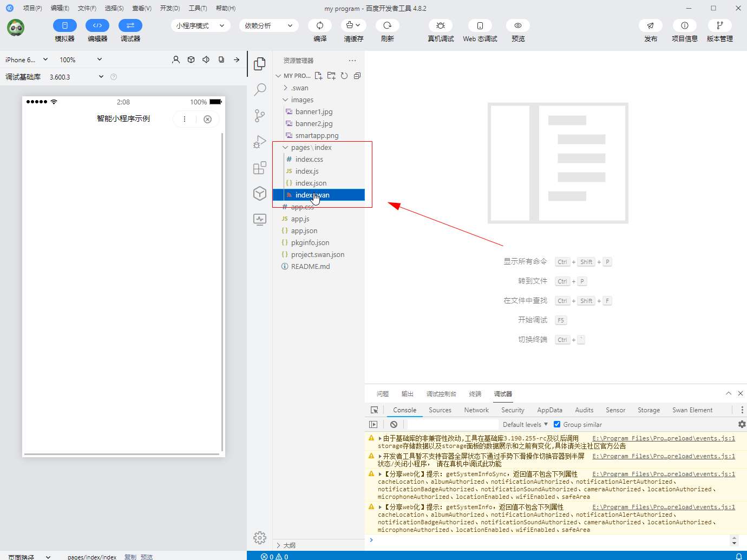The width and height of the screenshot is (747, 560).
Task: Open resource manager more actions (…) menu
Action: [x=352, y=61]
